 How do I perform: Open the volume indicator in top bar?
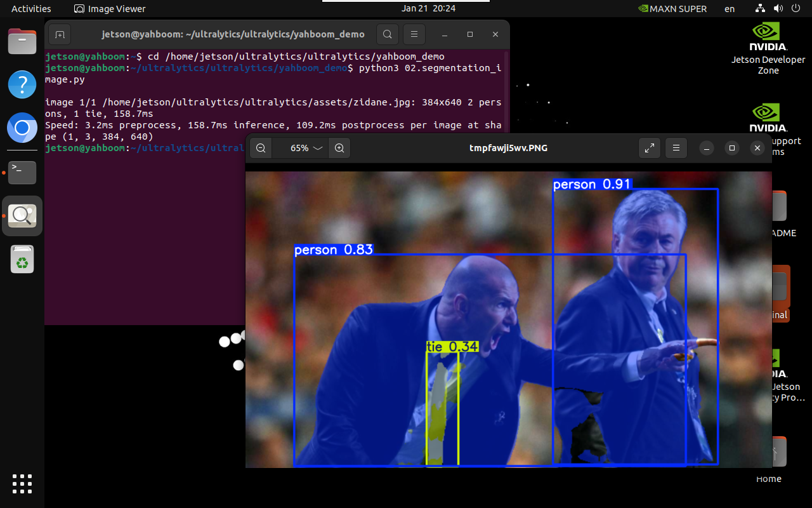778,9
